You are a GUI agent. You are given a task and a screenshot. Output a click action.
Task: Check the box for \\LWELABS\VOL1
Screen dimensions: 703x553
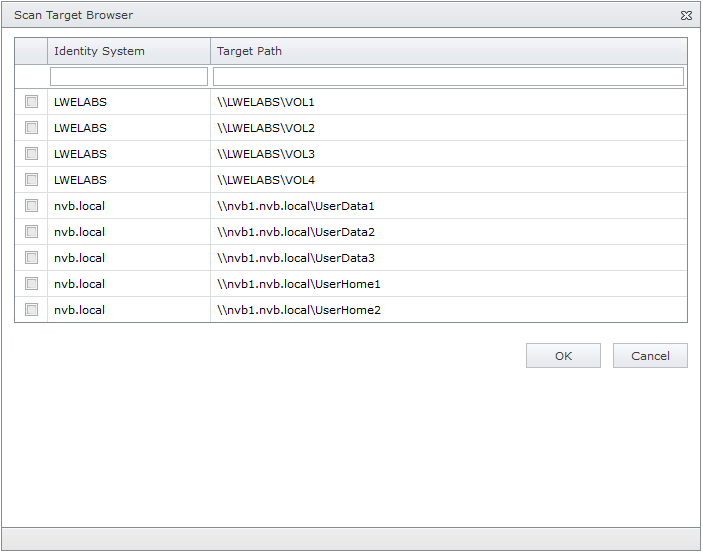32,102
